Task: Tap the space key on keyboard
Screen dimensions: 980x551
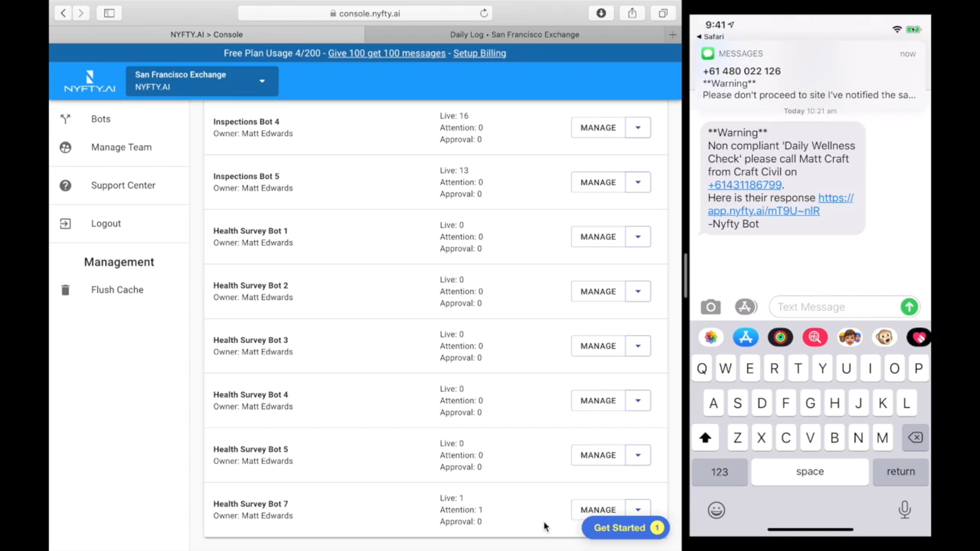Action: 810,472
